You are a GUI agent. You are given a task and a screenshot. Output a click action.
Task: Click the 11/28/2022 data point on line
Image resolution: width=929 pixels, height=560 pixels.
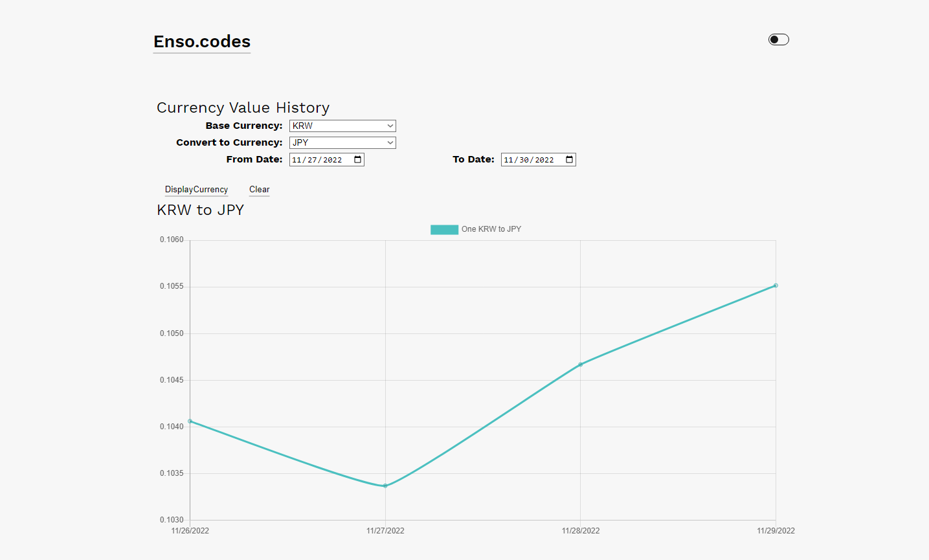(581, 364)
